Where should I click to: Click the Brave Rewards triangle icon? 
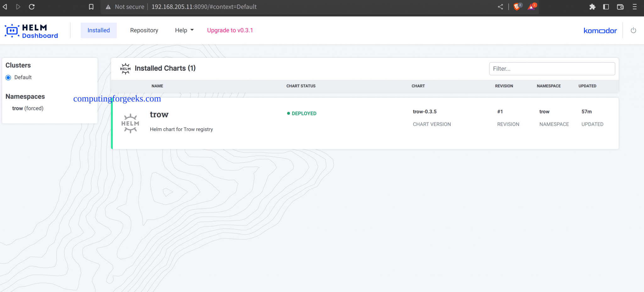click(531, 7)
